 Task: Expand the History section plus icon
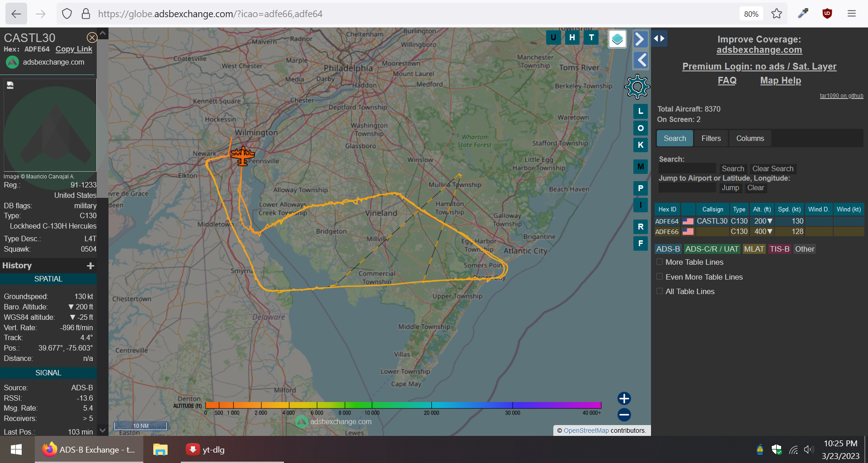90,266
